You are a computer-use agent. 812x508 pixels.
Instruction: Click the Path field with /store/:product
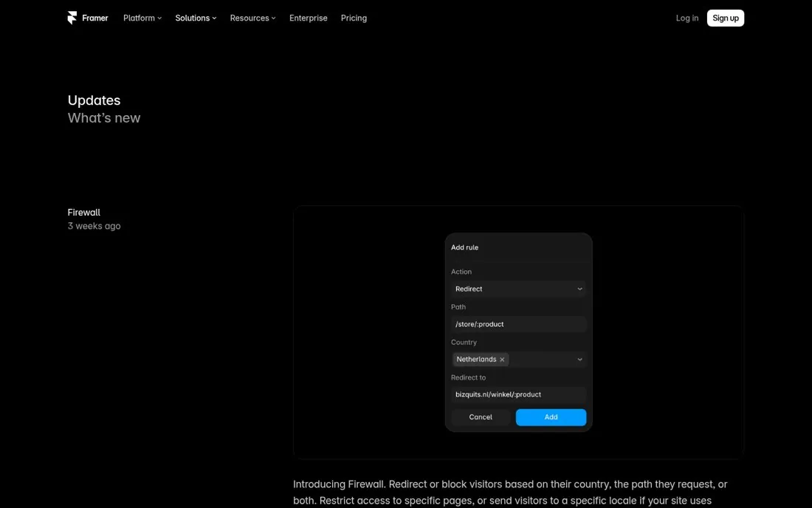(x=518, y=324)
